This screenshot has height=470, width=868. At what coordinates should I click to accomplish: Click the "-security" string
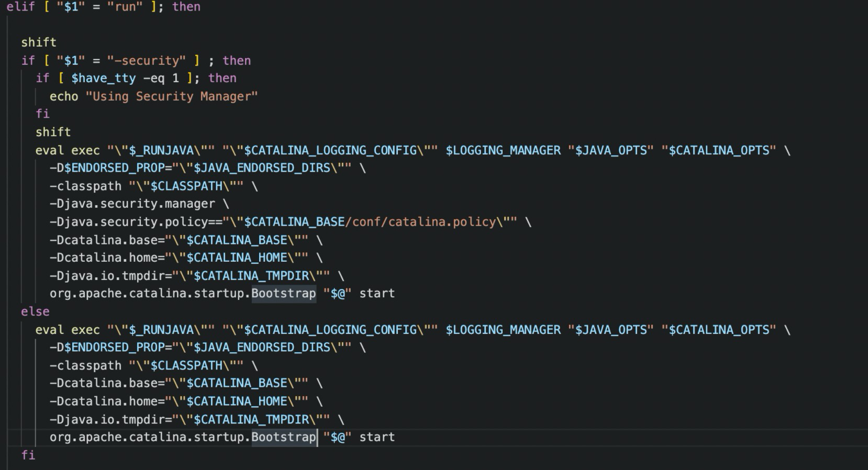click(x=147, y=61)
